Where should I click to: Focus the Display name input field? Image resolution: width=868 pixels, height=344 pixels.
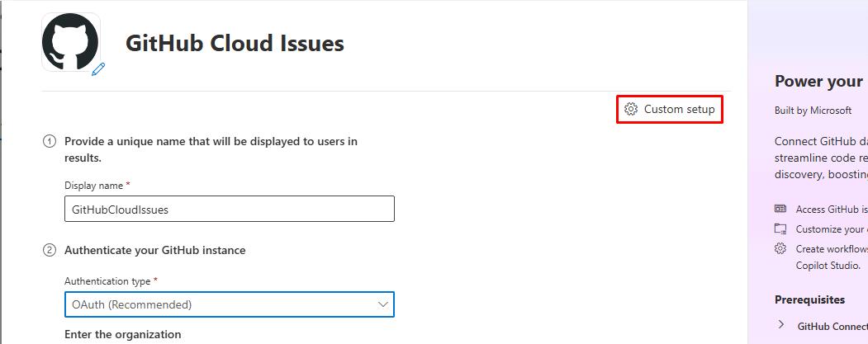(x=229, y=209)
